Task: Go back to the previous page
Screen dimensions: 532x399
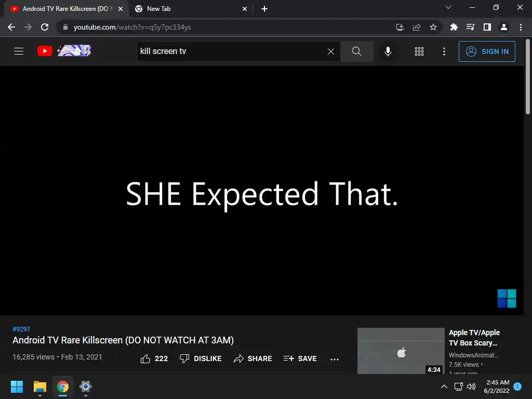Action: click(11, 27)
